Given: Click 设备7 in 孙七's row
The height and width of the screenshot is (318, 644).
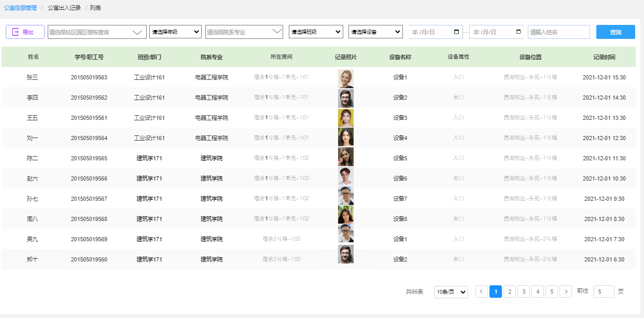Looking at the screenshot, I should click(400, 199).
